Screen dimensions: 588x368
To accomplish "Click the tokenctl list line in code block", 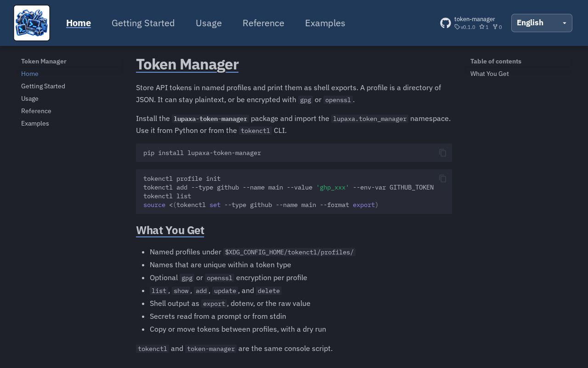I will 167,196.
